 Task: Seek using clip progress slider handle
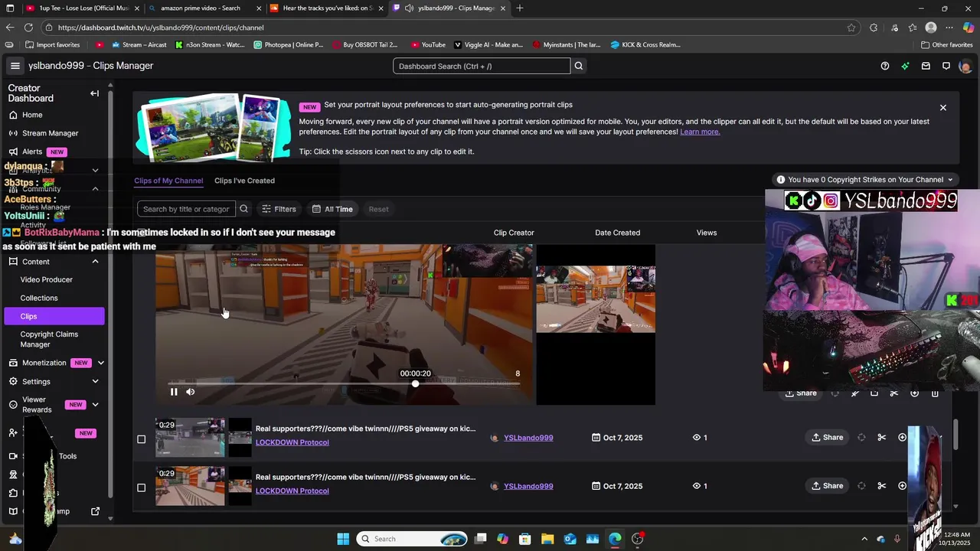[415, 383]
